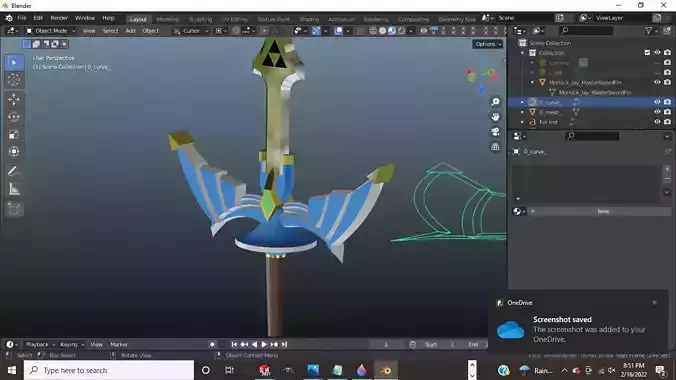Toggle viewport overlays button
676x380 pixels.
pos(339,31)
